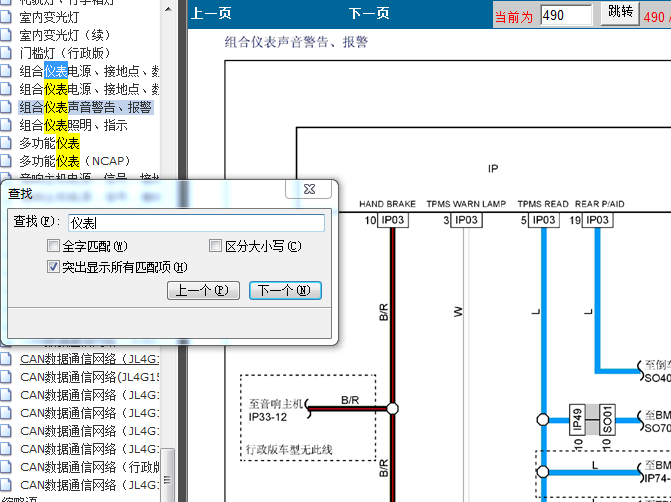Open 门槛灯（行政版） entry

[67, 53]
